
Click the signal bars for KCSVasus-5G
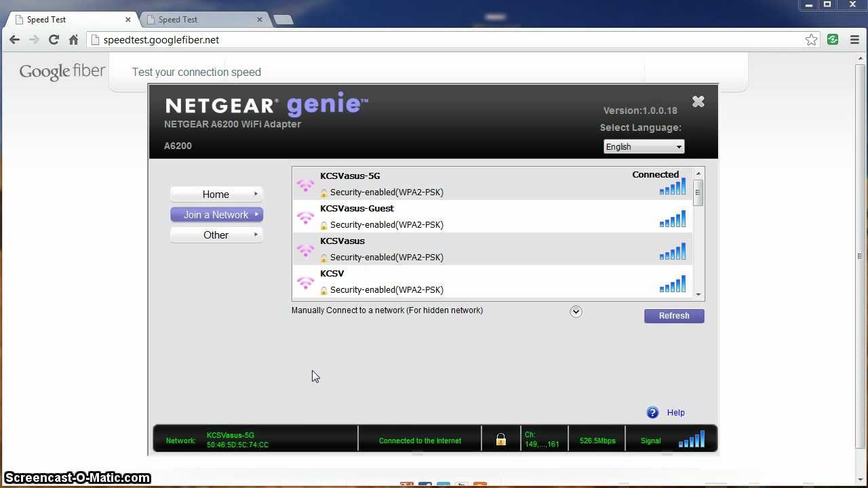673,186
